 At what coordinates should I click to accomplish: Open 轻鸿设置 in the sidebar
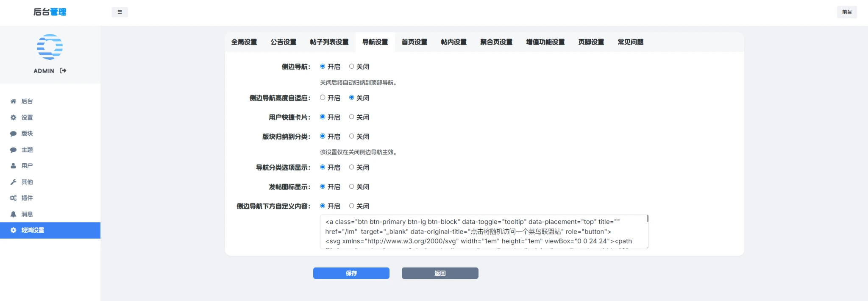coord(50,230)
